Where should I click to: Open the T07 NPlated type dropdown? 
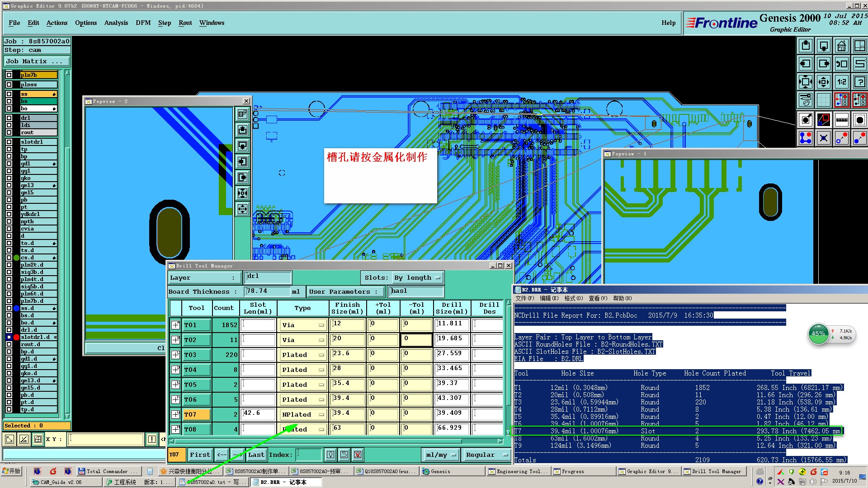click(302, 414)
